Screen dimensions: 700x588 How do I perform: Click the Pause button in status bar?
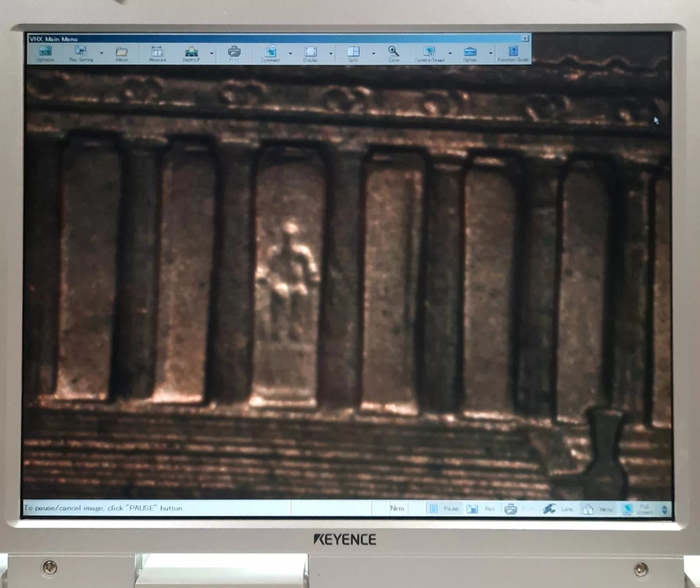point(444,508)
